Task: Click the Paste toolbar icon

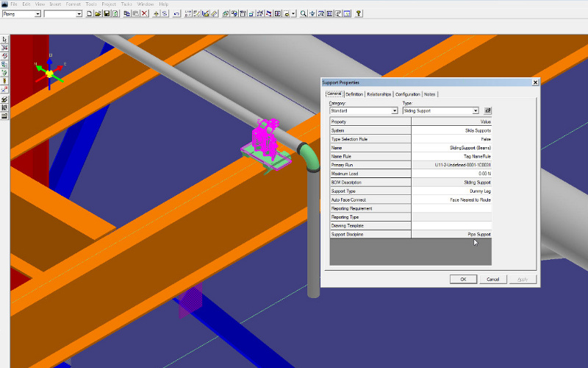Action: tap(135, 13)
